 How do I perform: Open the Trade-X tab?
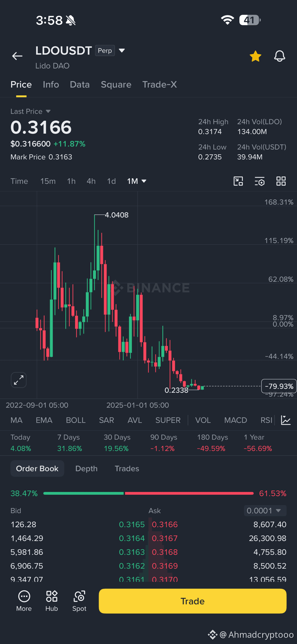[159, 84]
